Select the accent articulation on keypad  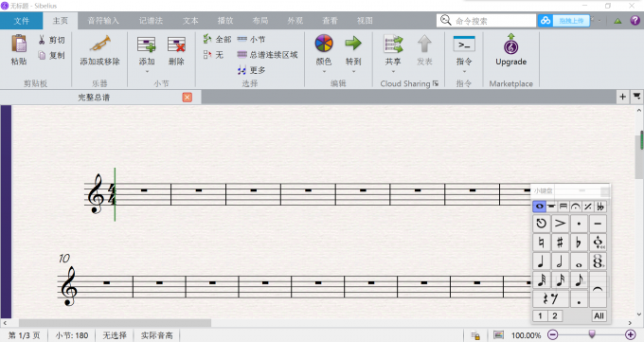click(560, 224)
